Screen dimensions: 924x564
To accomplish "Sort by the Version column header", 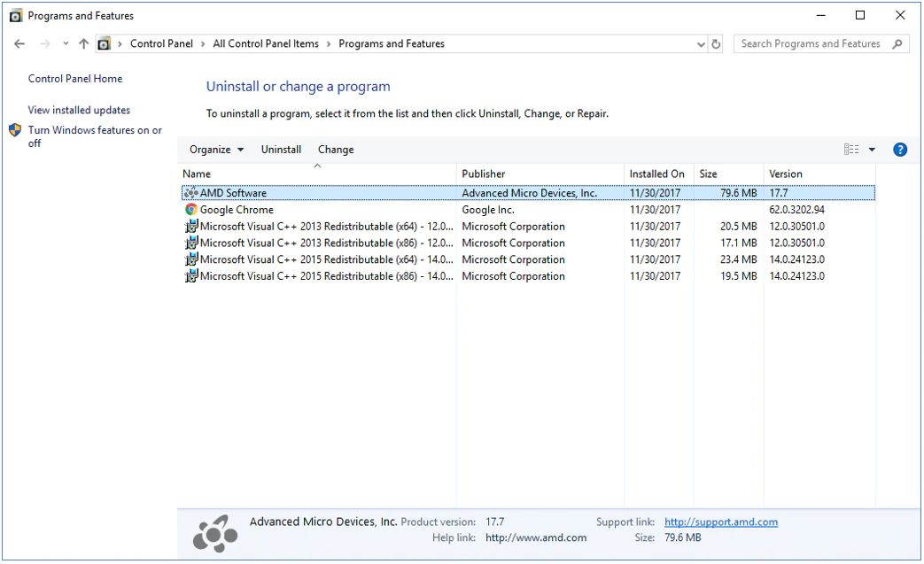I will (819, 174).
